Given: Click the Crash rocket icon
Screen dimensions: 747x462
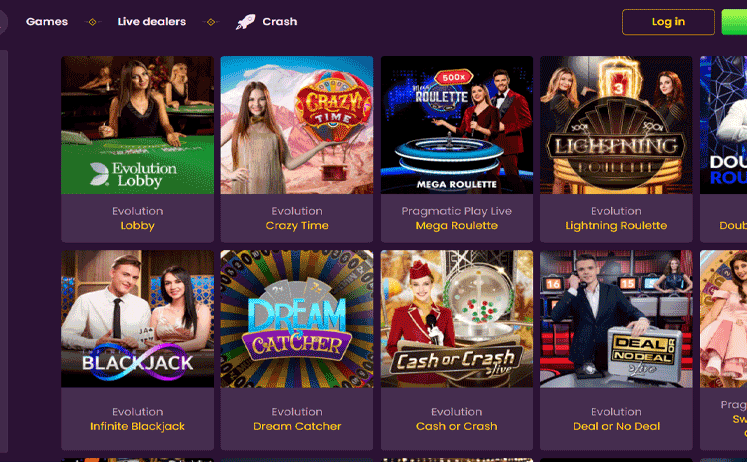Looking at the screenshot, I should 245,22.
